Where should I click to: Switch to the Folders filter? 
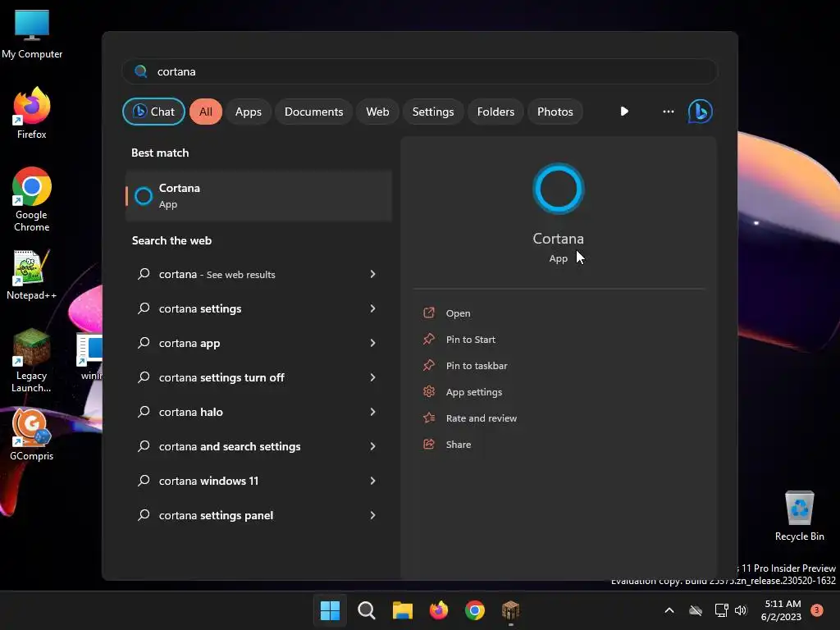point(495,112)
